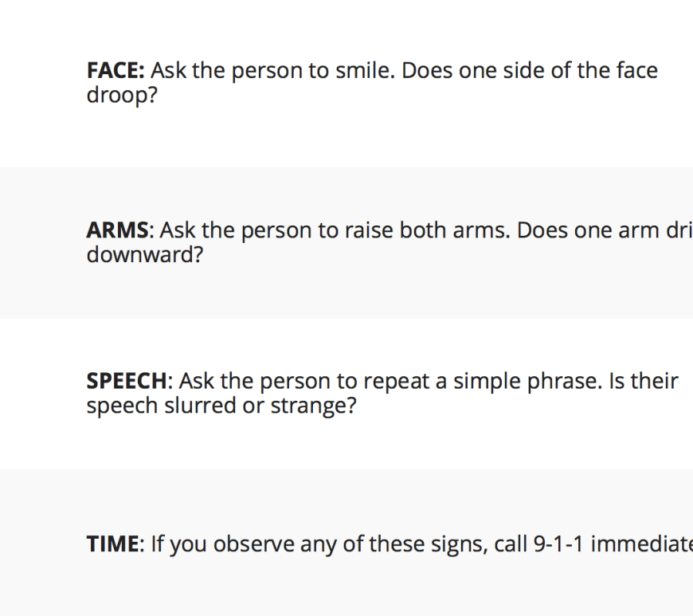This screenshot has width=693, height=616.
Task: Click the "9-1-1" number
Action: coord(557,544)
